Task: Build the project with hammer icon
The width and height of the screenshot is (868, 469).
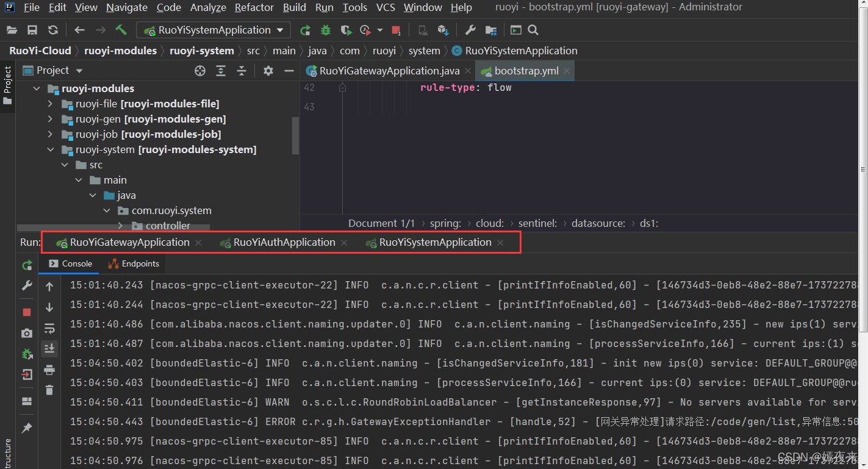Action: point(121,30)
